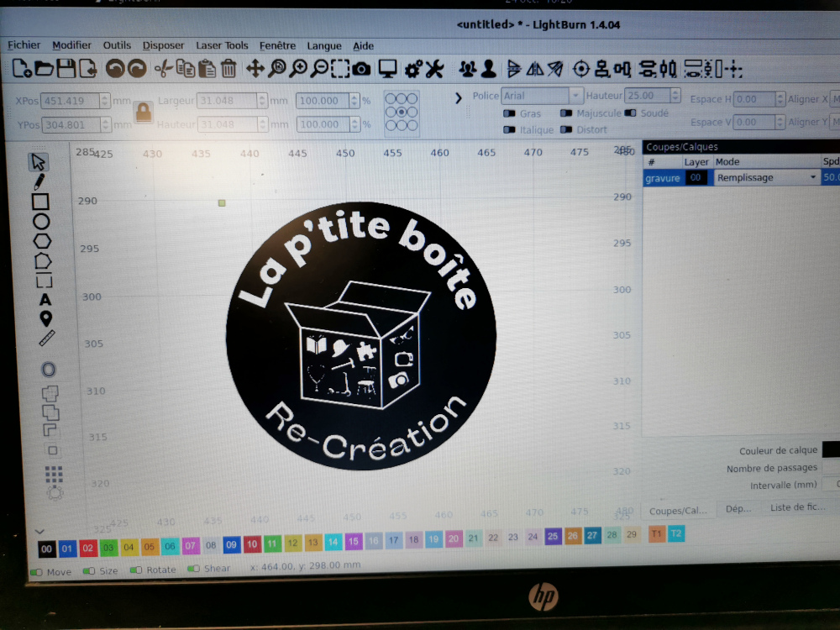Image resolution: width=840 pixels, height=630 pixels.
Task: Open the Police font dropdown
Action: tap(542, 96)
